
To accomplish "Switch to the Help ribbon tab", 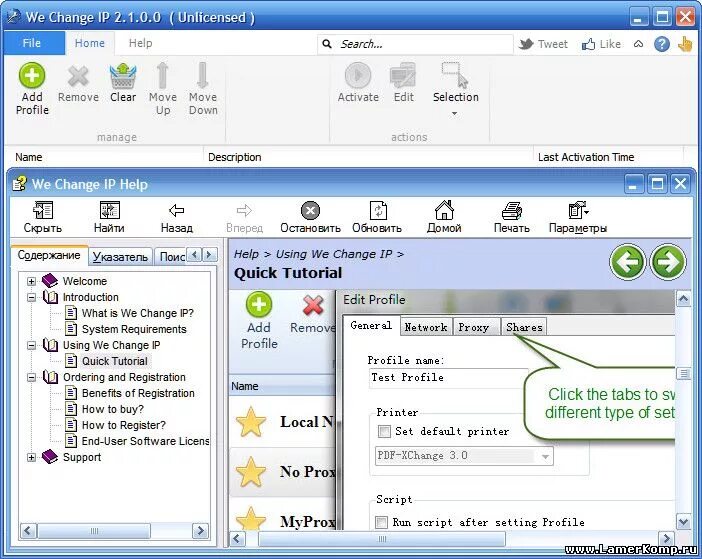I will click(141, 43).
